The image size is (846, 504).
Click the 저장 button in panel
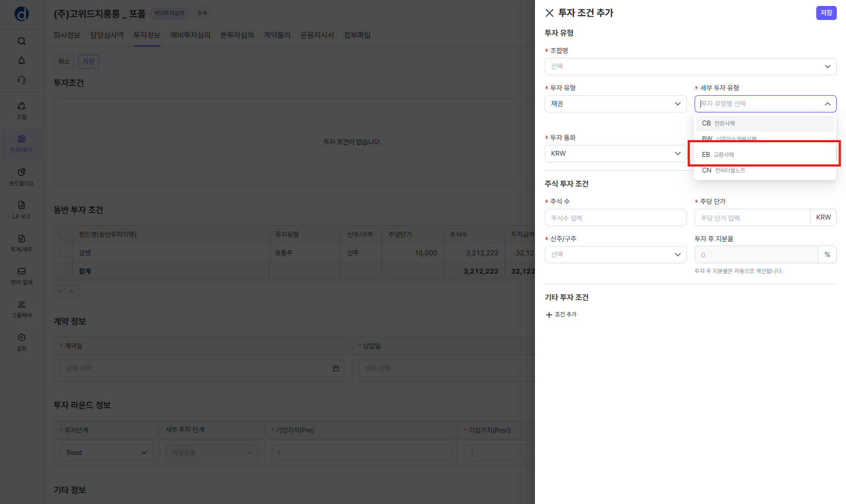tap(826, 13)
